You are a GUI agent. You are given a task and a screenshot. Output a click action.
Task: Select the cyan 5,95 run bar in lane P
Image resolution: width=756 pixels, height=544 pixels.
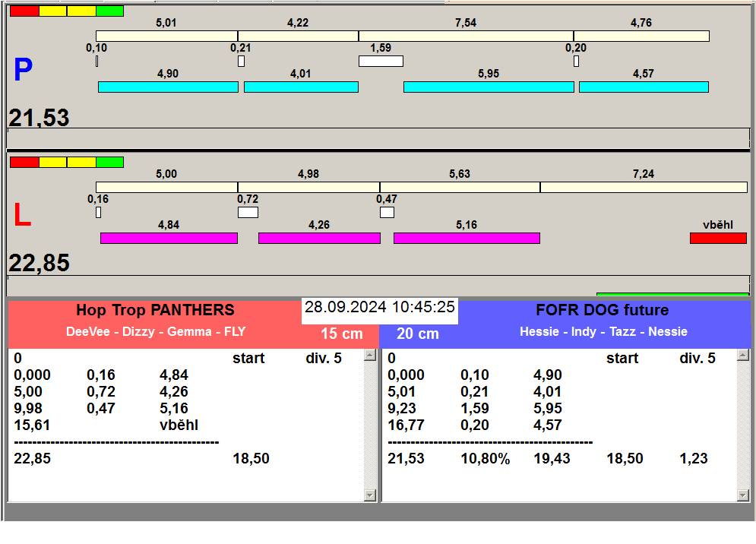[x=489, y=87]
